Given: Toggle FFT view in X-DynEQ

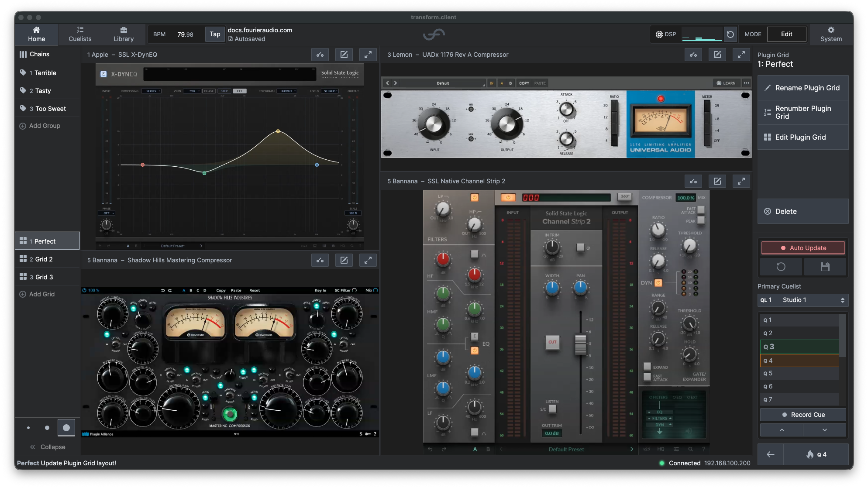Looking at the screenshot, I should click(x=240, y=91).
